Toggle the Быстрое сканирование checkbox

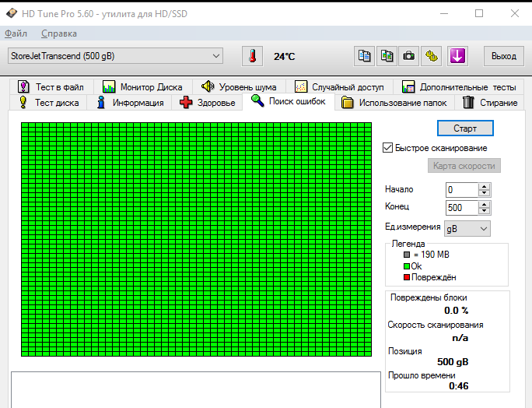[388, 148]
